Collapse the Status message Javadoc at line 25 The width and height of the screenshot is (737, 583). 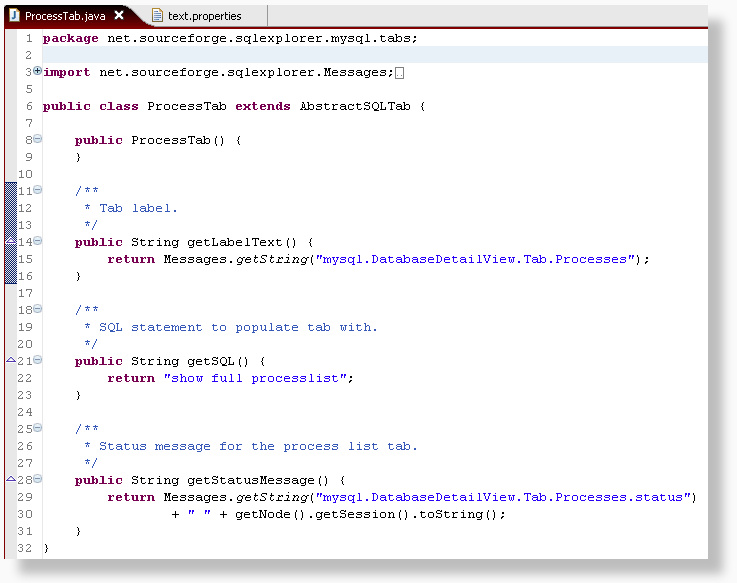click(38, 428)
